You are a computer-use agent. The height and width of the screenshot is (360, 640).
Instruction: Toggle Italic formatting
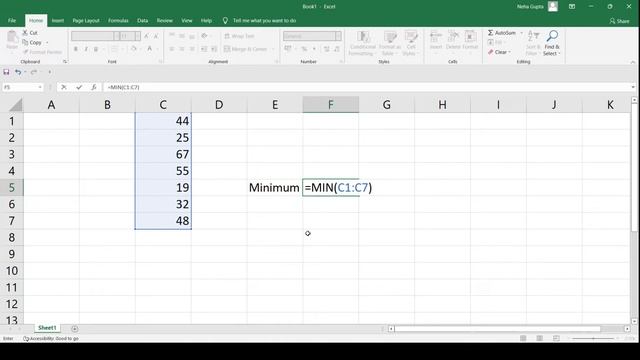tap(86, 49)
